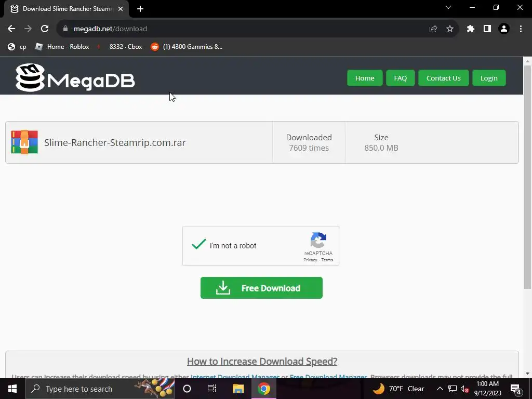Click the MegaDB logo
The height and width of the screenshot is (399, 532).
(75, 78)
